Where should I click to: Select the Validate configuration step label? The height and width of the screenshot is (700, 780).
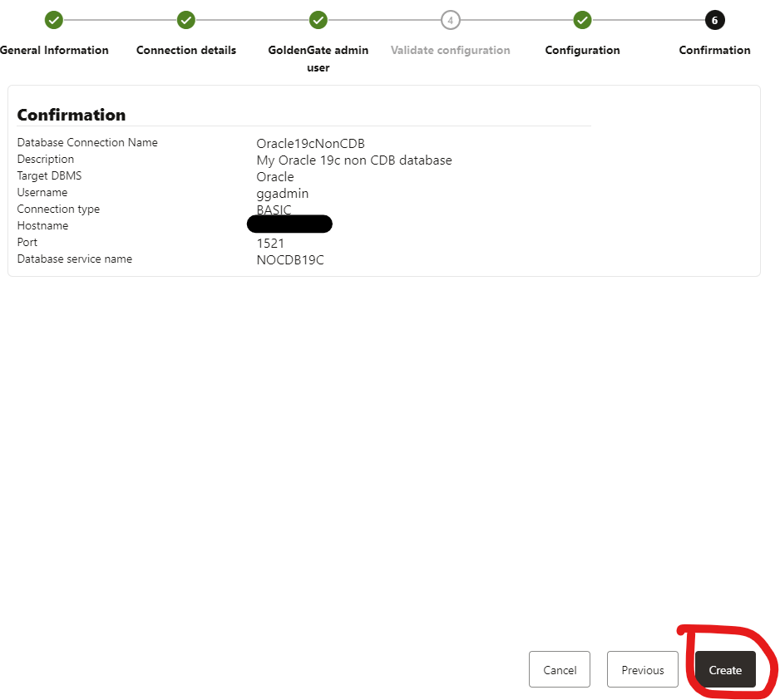pos(450,50)
